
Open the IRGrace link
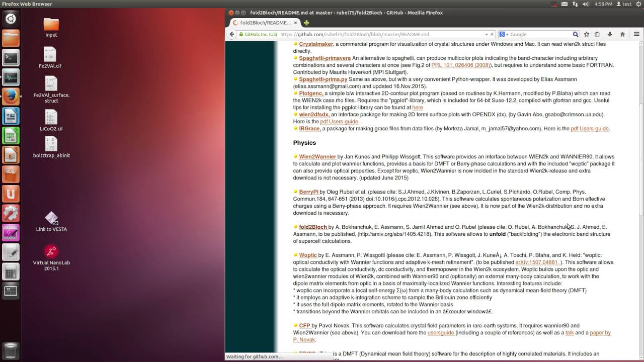click(x=310, y=129)
